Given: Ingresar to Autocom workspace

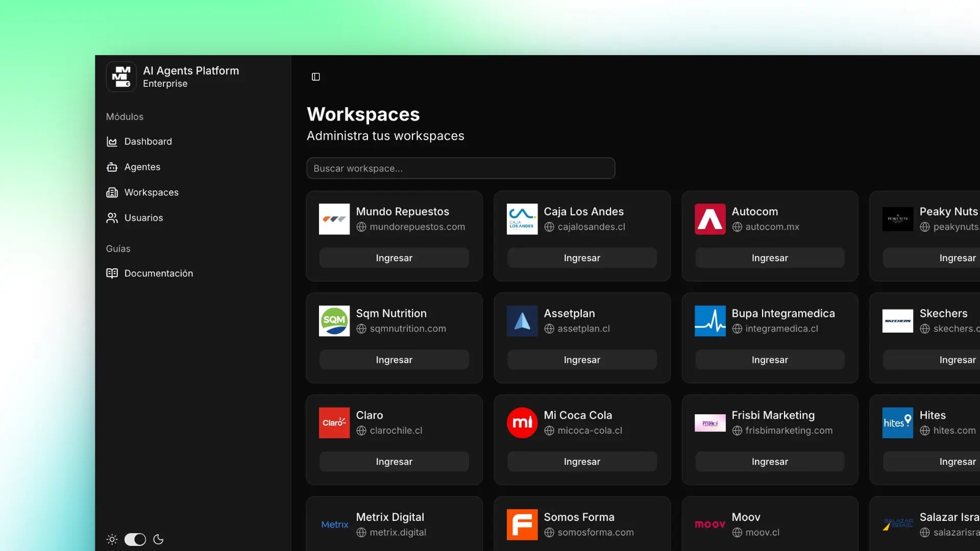Looking at the screenshot, I should tap(770, 258).
